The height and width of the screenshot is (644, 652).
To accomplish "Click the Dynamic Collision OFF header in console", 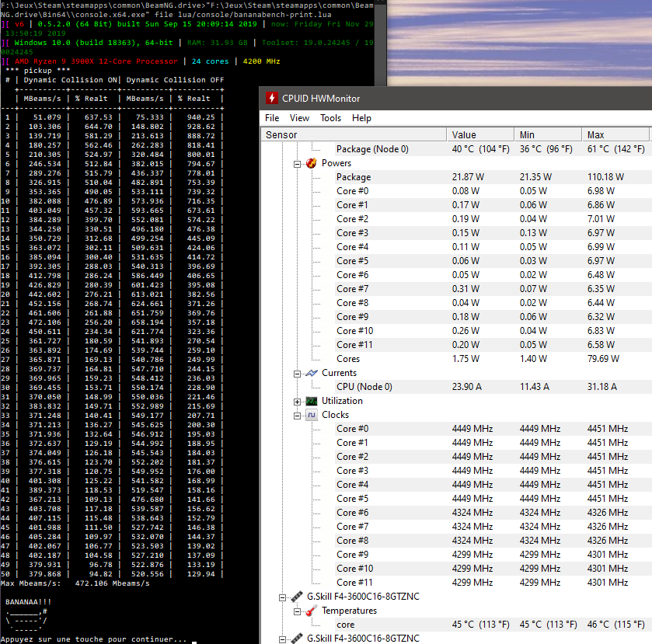I will (175, 80).
